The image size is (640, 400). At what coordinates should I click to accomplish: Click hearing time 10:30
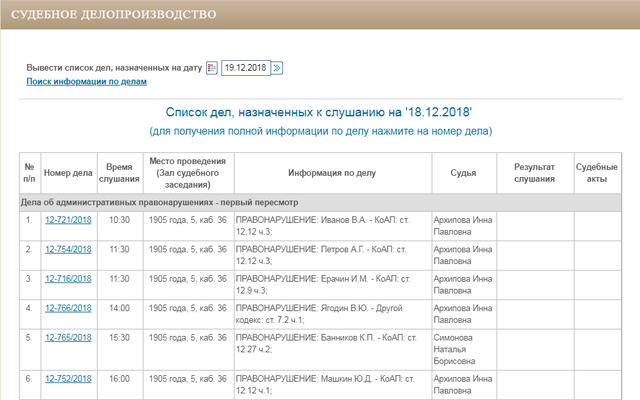click(x=119, y=220)
